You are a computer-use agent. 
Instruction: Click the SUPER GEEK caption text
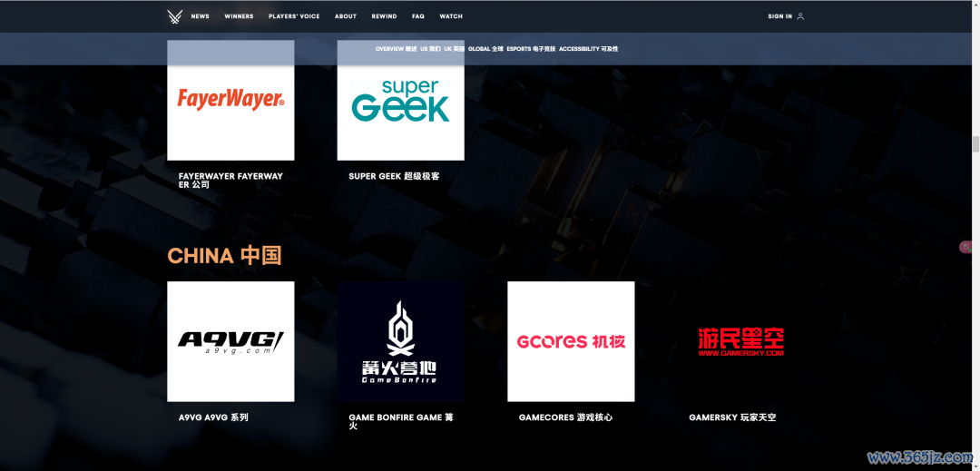pos(394,176)
